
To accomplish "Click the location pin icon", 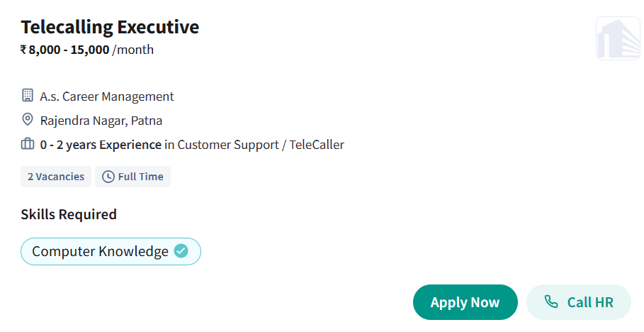I will (x=28, y=120).
